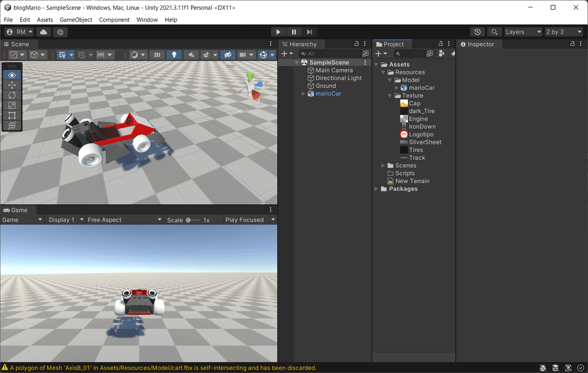Open the Component menu
Viewport: 588px width, 373px height.
[114, 20]
